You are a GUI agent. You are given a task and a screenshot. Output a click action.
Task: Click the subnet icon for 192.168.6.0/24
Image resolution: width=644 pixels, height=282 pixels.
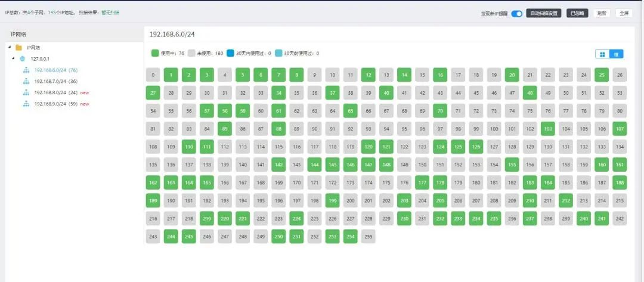click(26, 70)
